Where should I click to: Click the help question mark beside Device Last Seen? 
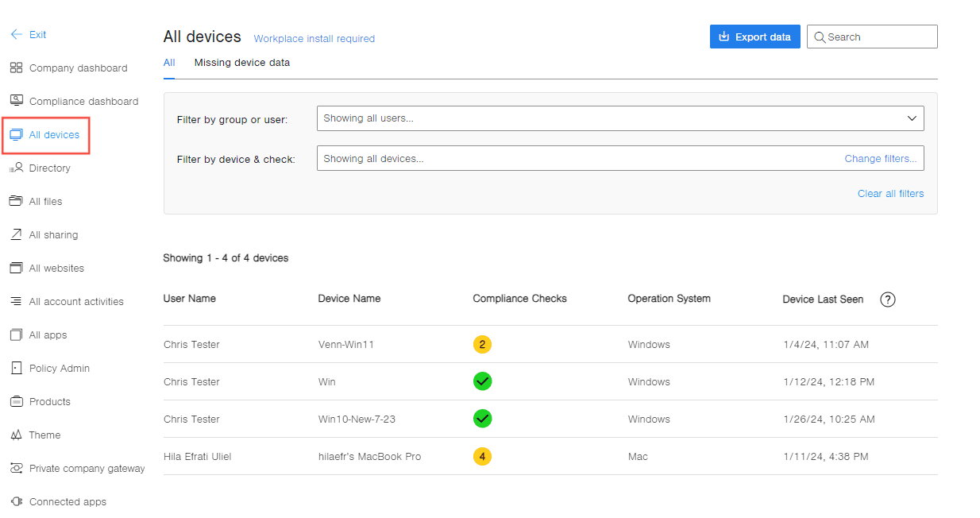[888, 300]
